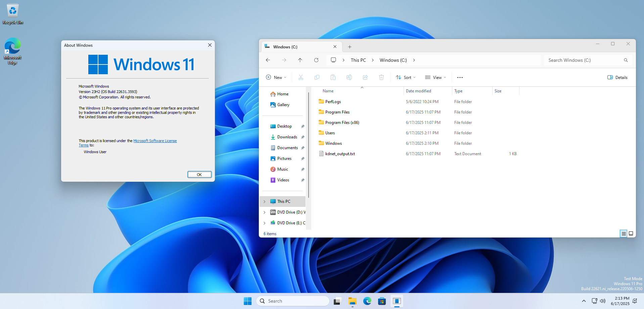Click the Paste clipboard icon
The image size is (644, 309).
(x=333, y=77)
